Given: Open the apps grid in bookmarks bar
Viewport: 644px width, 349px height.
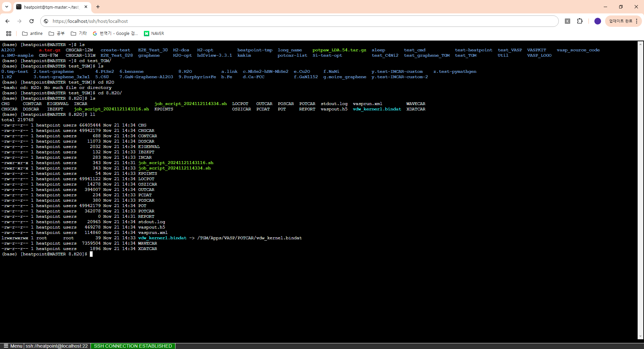Looking at the screenshot, I should [9, 34].
